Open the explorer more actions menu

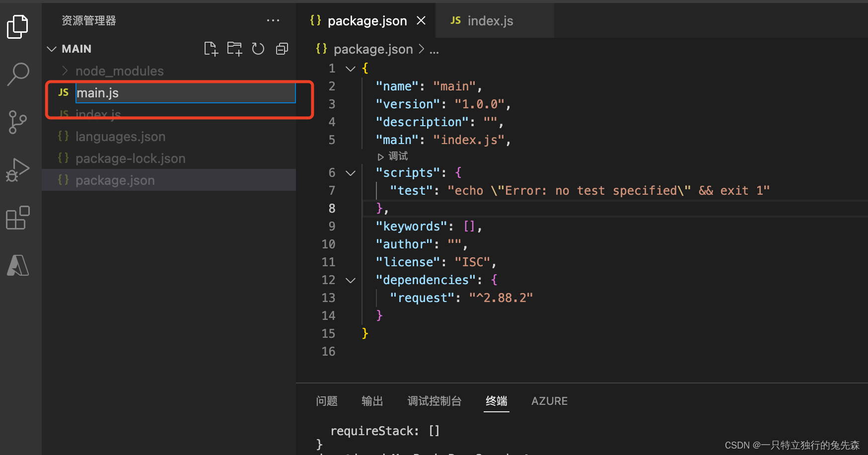point(273,21)
